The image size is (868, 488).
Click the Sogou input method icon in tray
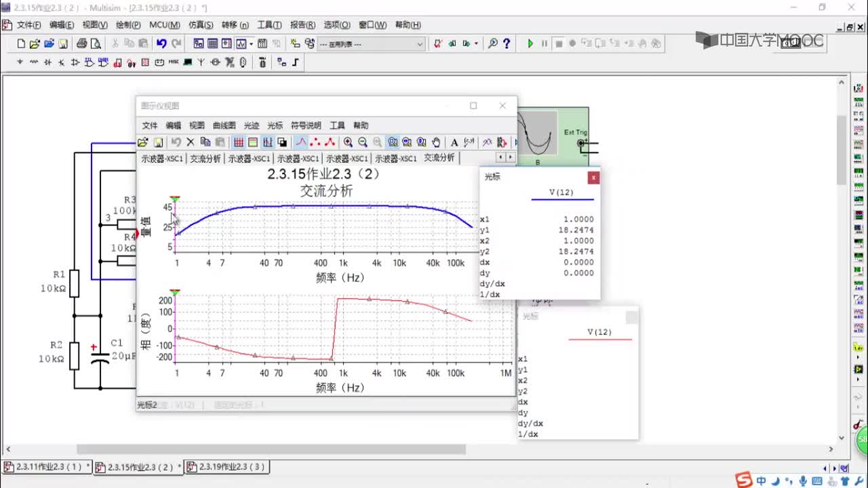point(745,481)
